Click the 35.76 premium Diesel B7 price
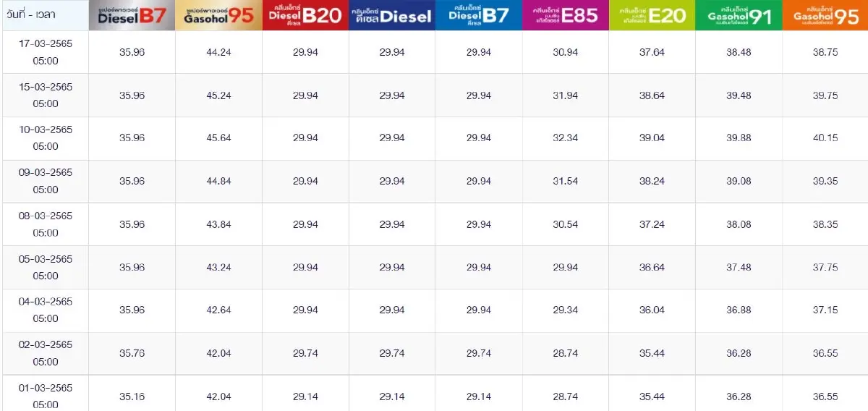Viewport: 868px width, 411px height. [x=132, y=353]
